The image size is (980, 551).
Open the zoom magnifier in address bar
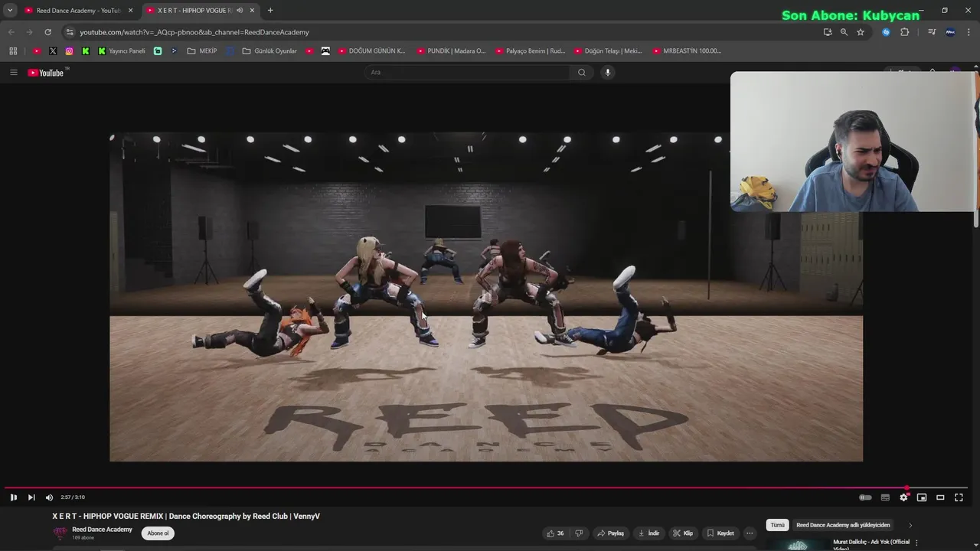(844, 32)
